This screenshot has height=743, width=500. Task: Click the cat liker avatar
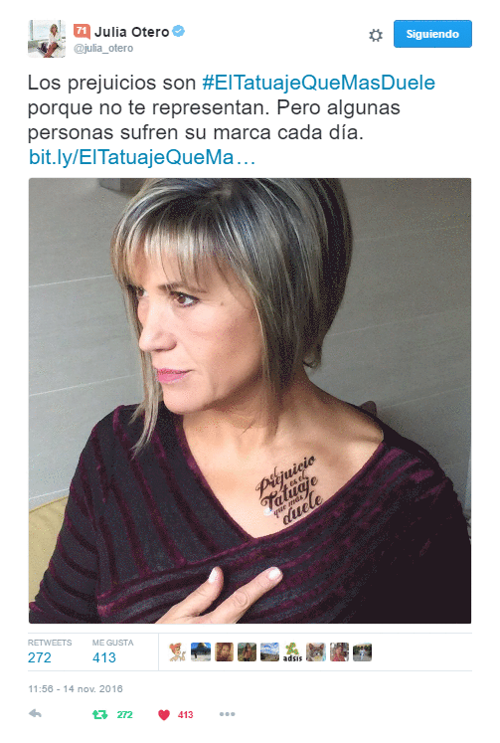(316, 652)
